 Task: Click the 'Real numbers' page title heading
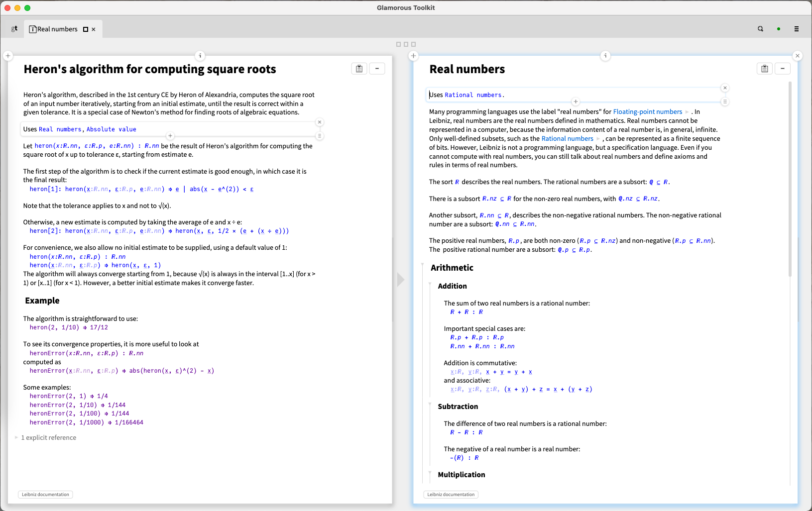point(467,69)
